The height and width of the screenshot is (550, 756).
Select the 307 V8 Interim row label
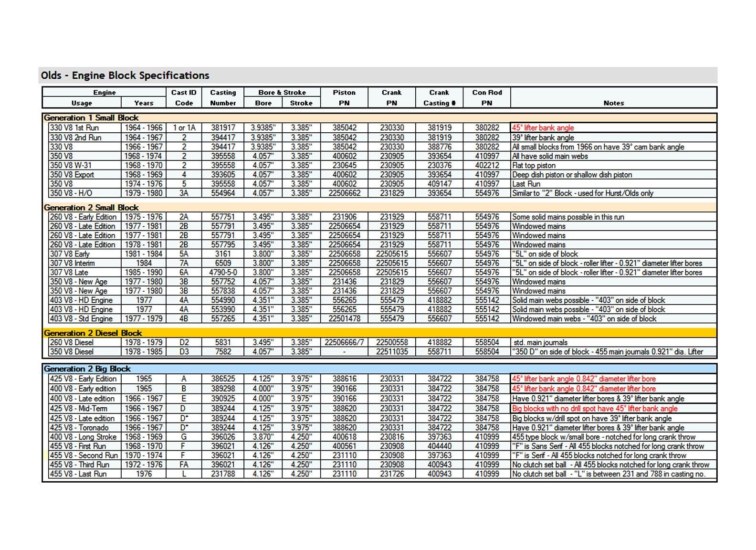(x=73, y=263)
